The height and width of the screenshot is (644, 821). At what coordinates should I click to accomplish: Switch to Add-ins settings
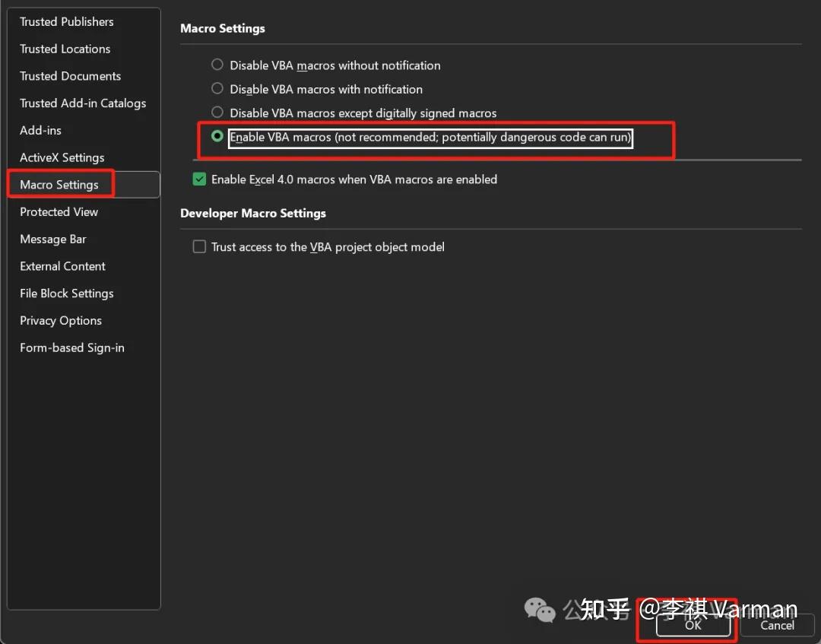pos(40,130)
